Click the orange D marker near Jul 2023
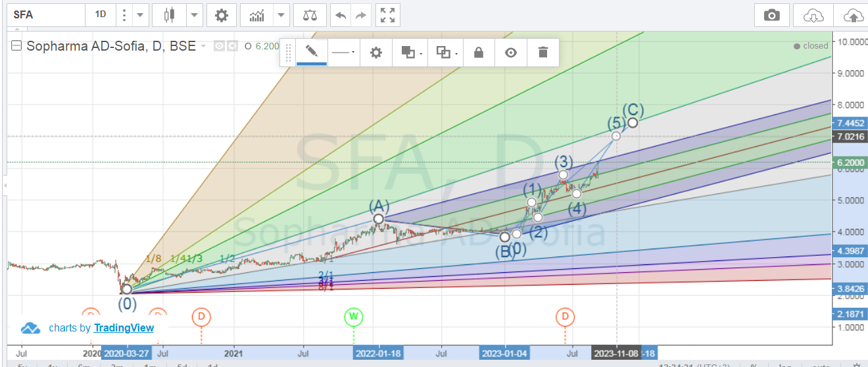 (566, 316)
